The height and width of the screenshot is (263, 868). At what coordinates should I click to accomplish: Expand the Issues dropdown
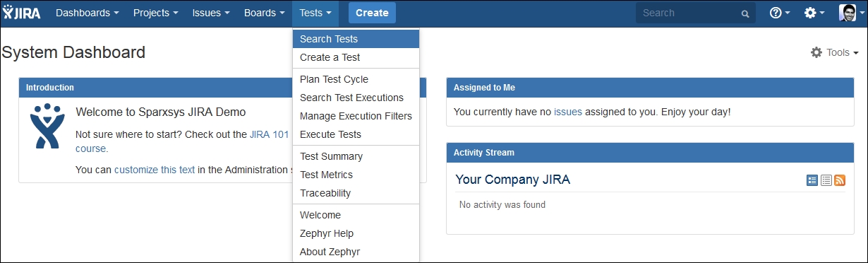[211, 13]
